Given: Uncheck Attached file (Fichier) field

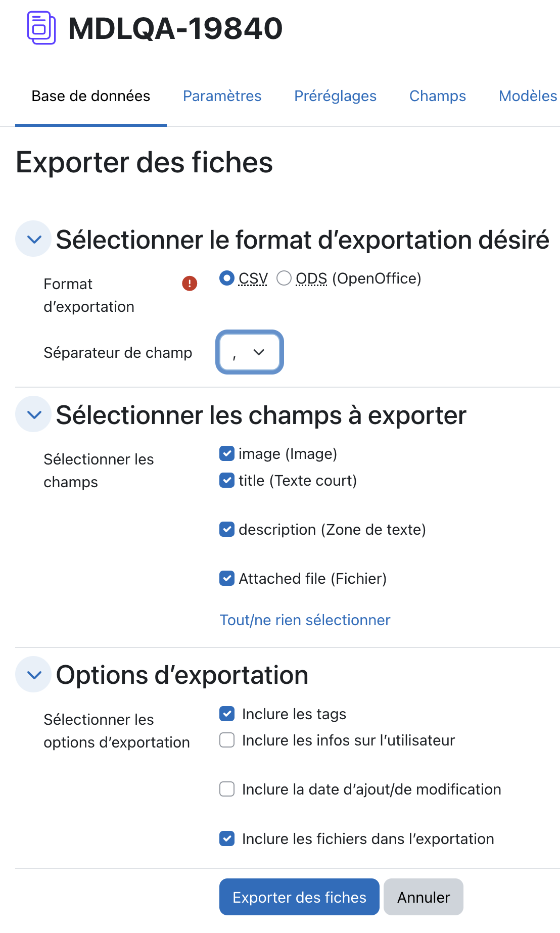Looking at the screenshot, I should click(x=227, y=578).
